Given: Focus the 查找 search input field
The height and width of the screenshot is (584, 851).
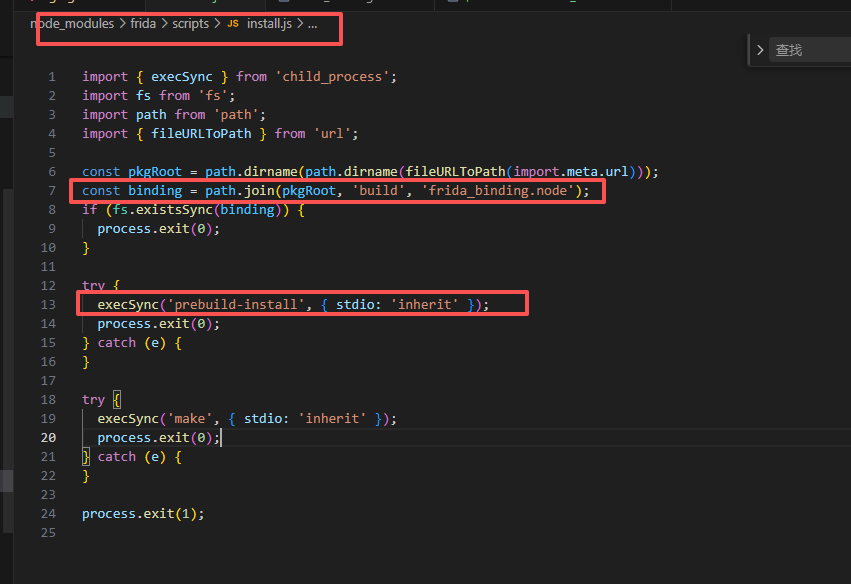Looking at the screenshot, I should (x=810, y=50).
